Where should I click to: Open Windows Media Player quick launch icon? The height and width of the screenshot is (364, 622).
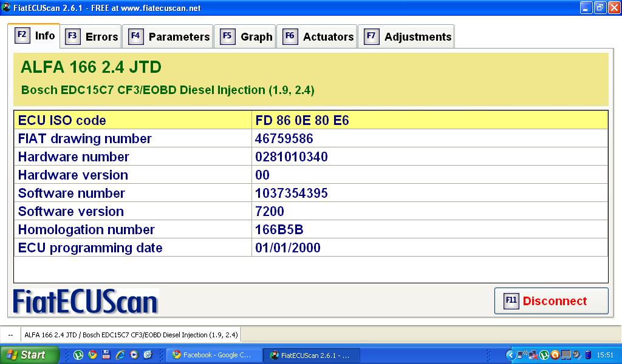(x=134, y=355)
